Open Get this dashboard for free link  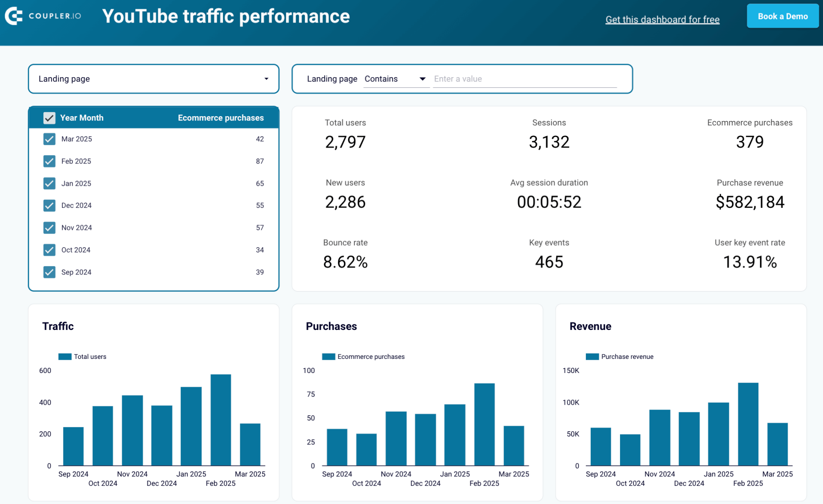662,19
